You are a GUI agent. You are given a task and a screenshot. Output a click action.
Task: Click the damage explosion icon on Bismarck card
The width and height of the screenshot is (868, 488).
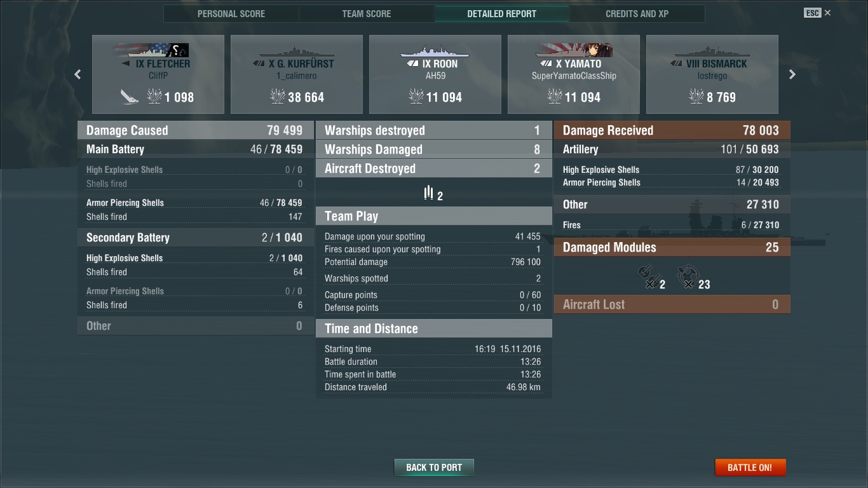(696, 97)
